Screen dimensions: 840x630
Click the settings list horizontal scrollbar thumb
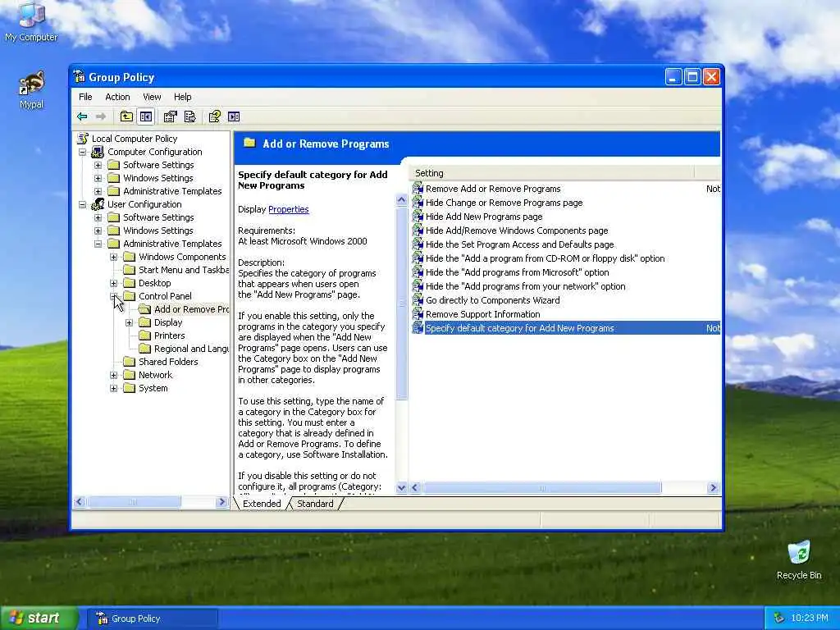(541, 488)
